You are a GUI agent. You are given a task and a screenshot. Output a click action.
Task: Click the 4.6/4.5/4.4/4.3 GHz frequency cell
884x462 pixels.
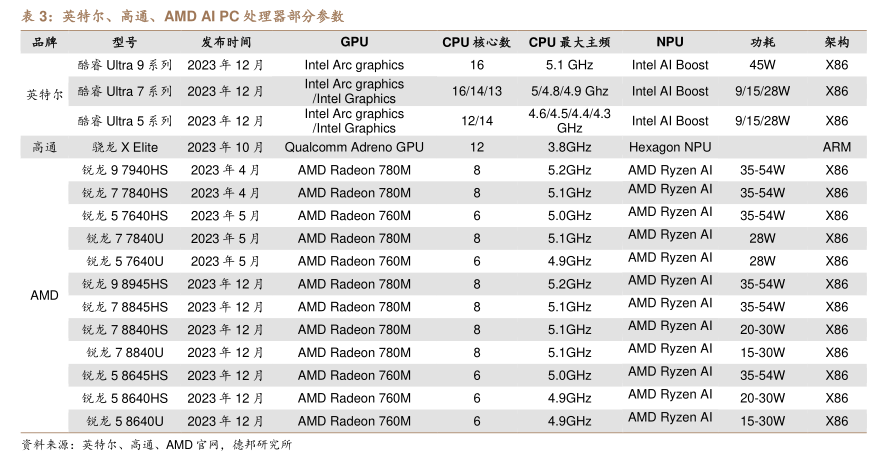point(569,121)
